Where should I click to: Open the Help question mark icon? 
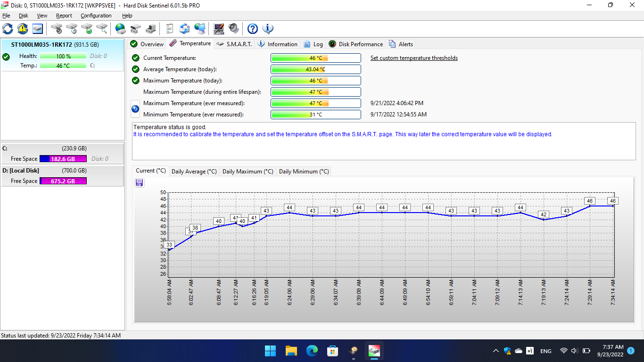coord(253,29)
